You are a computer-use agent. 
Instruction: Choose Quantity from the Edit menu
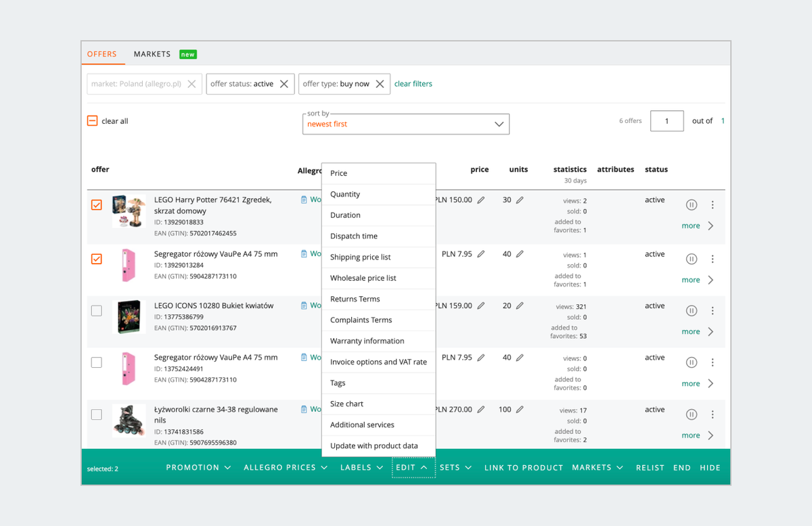(378, 195)
